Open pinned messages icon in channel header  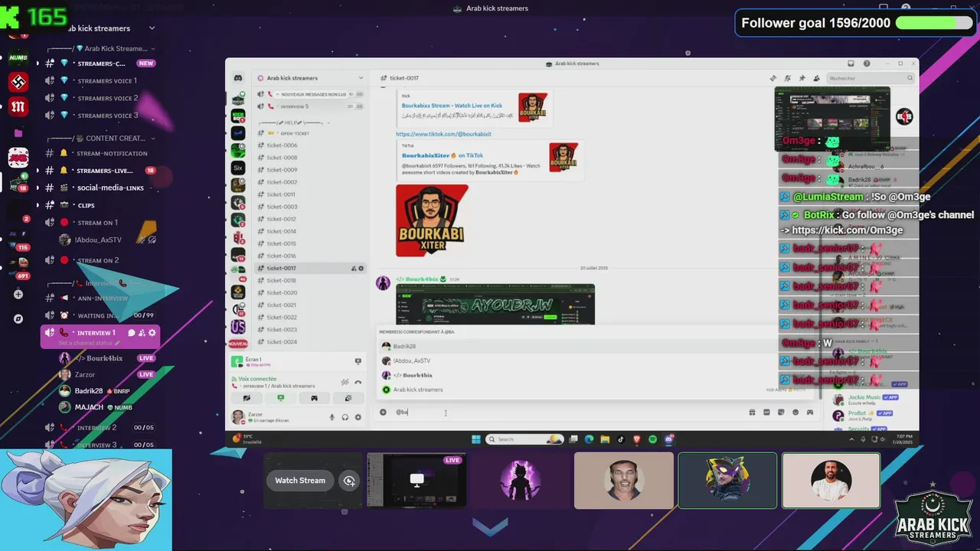(x=802, y=78)
